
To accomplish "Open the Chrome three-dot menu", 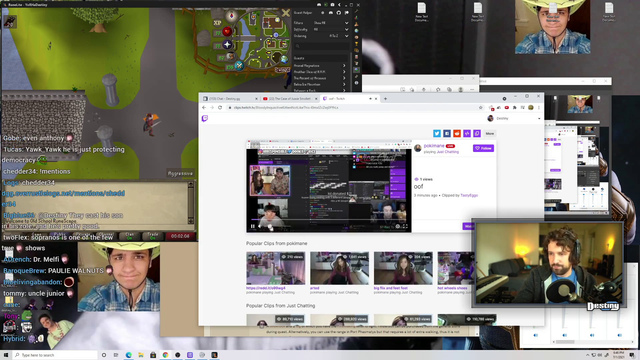I will click(x=539, y=108).
